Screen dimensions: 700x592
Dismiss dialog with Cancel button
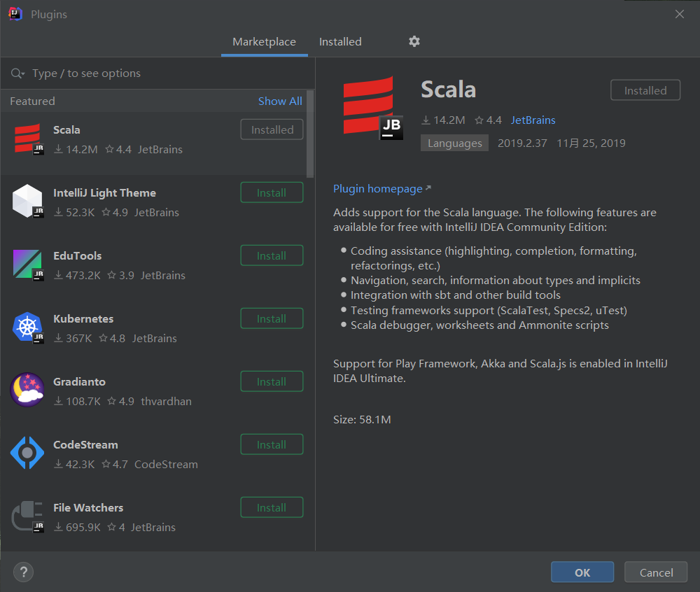pyautogui.click(x=656, y=572)
